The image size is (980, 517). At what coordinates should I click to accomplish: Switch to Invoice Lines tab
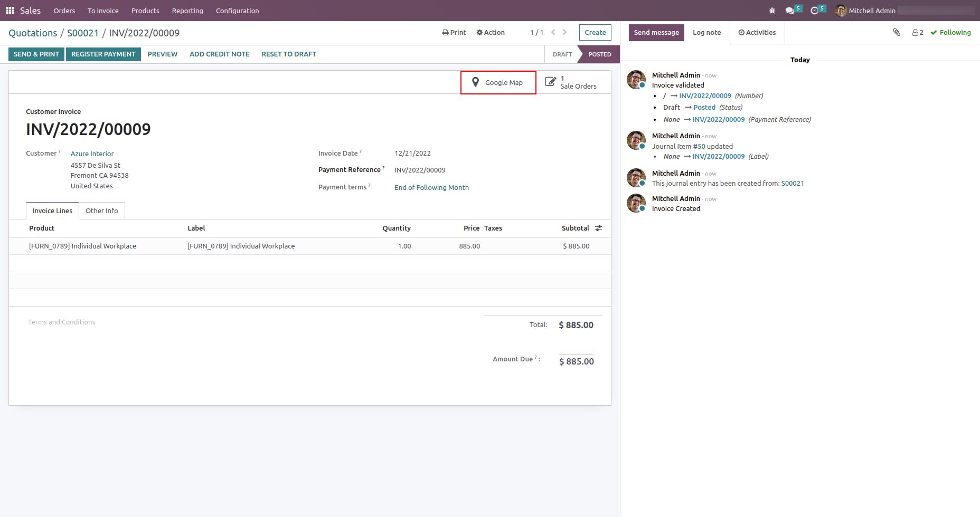52,210
